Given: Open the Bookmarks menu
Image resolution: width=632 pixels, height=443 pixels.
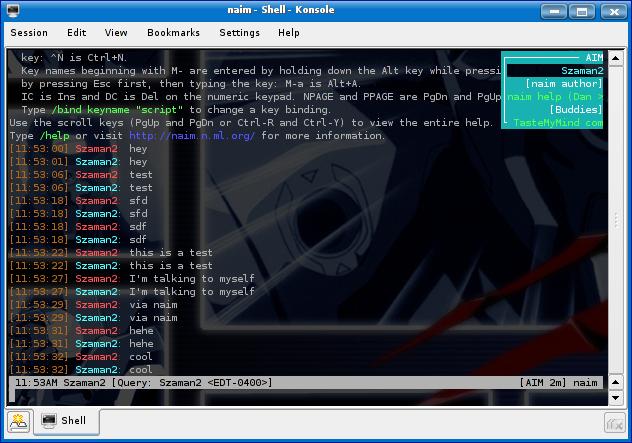Looking at the screenshot, I should [x=173, y=32].
